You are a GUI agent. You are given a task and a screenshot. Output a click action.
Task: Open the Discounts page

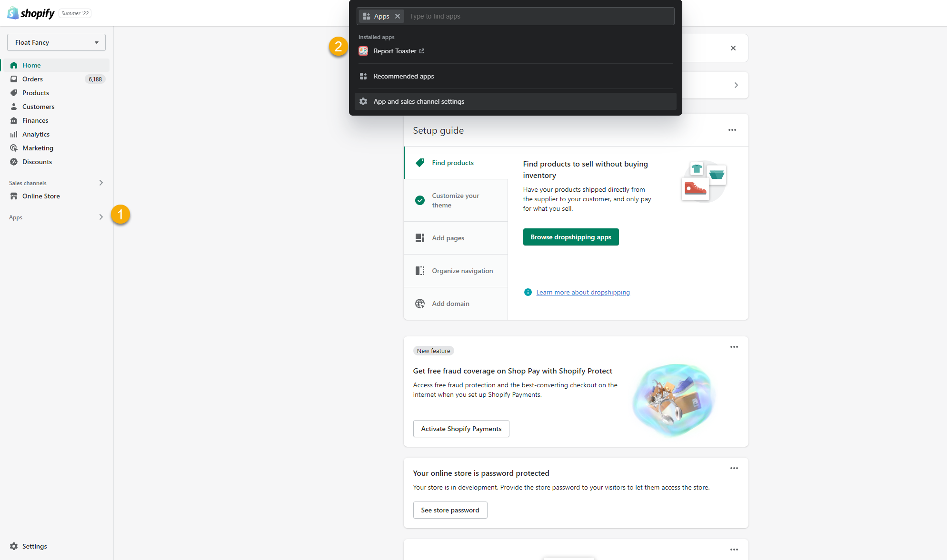click(x=37, y=162)
